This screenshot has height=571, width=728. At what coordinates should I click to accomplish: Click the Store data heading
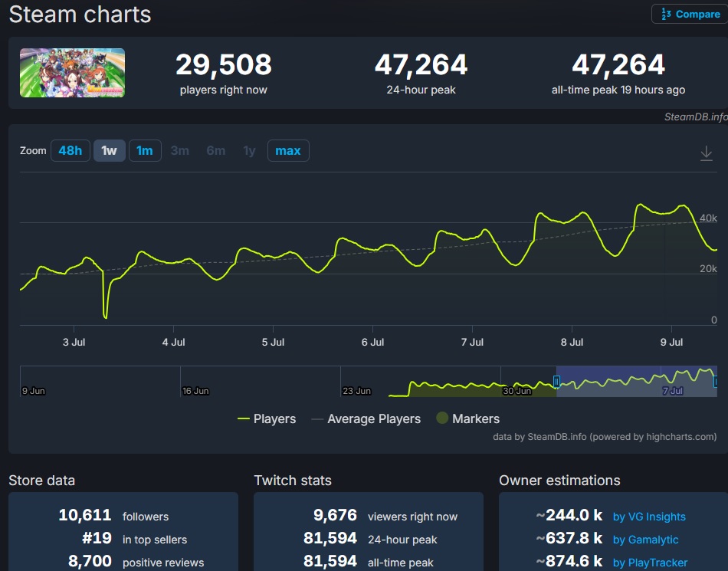[x=42, y=481]
